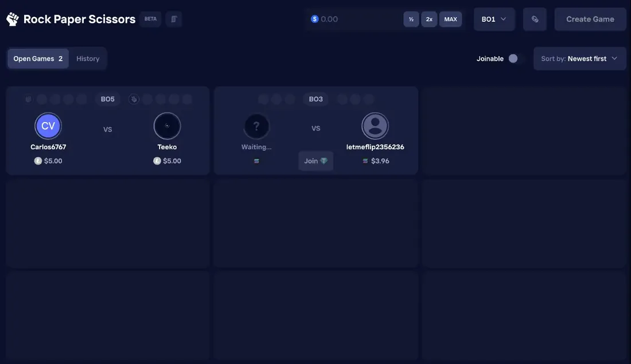Click the BETA badge
631x364 pixels.
click(x=150, y=19)
